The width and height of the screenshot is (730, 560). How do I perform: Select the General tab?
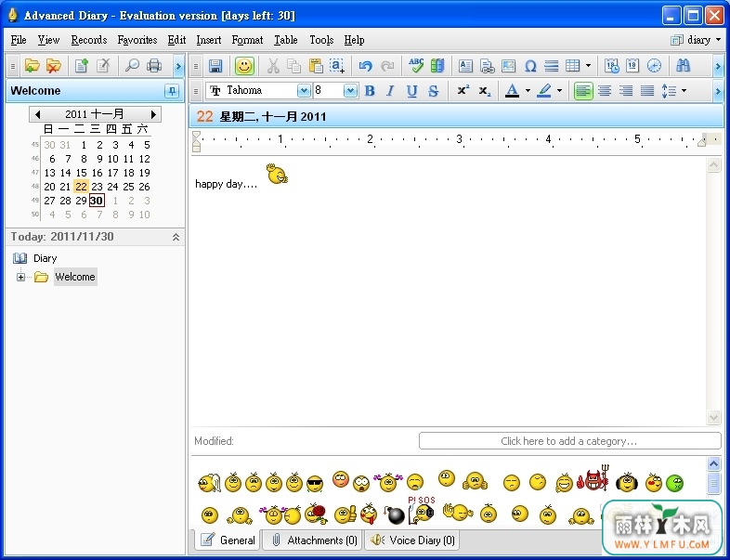pos(228,540)
